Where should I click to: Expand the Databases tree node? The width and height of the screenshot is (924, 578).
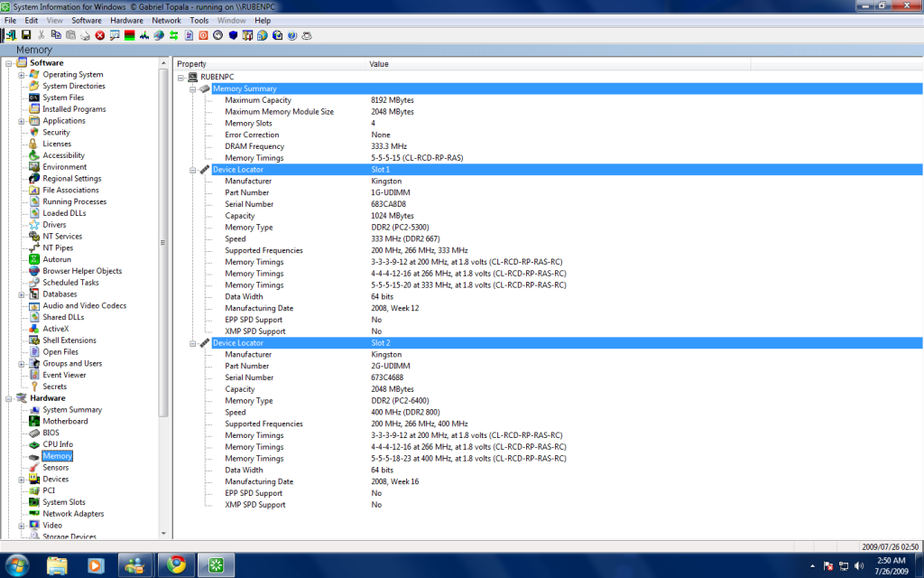tap(22, 294)
